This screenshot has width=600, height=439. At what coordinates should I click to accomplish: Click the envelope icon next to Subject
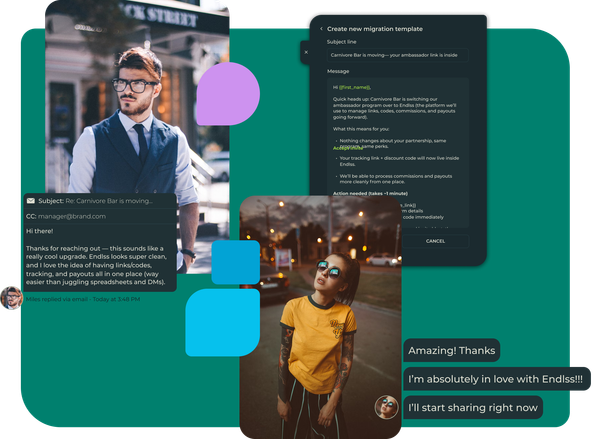tap(31, 201)
